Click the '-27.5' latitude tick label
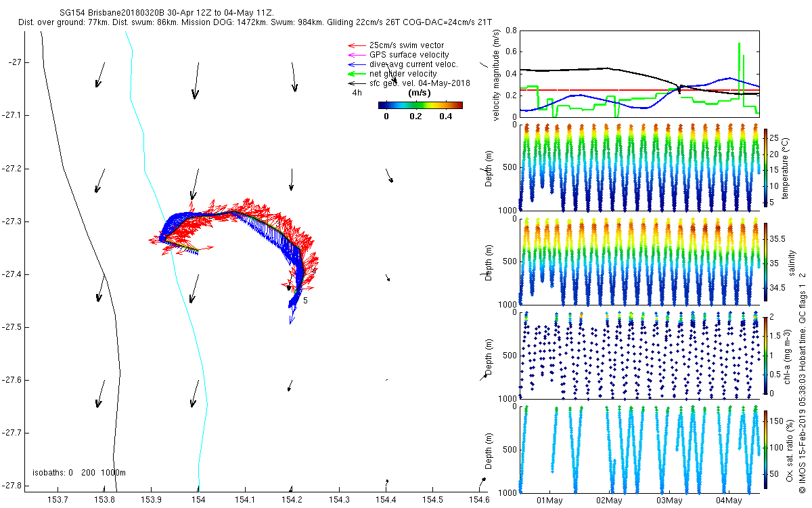Screen dimensions: 812x508 [x=13, y=327]
